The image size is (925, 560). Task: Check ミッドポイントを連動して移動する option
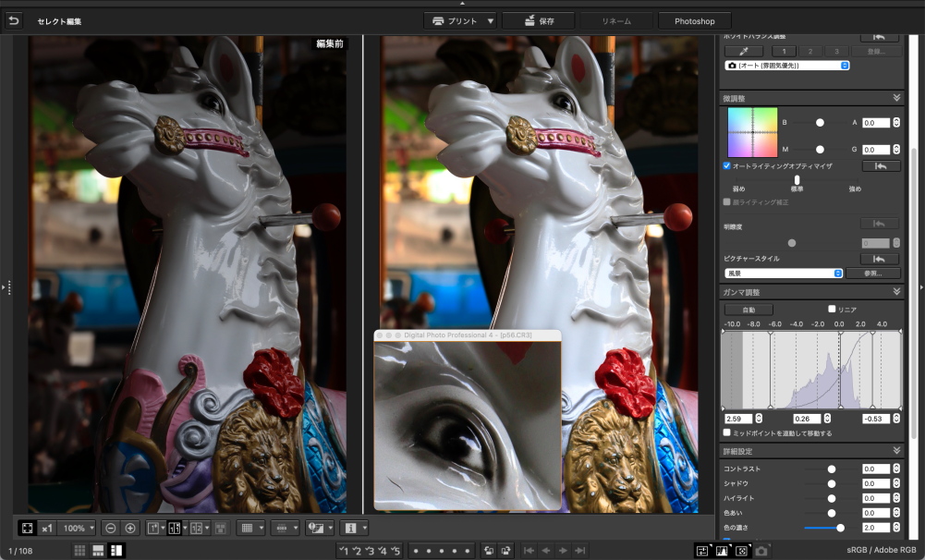(x=727, y=432)
